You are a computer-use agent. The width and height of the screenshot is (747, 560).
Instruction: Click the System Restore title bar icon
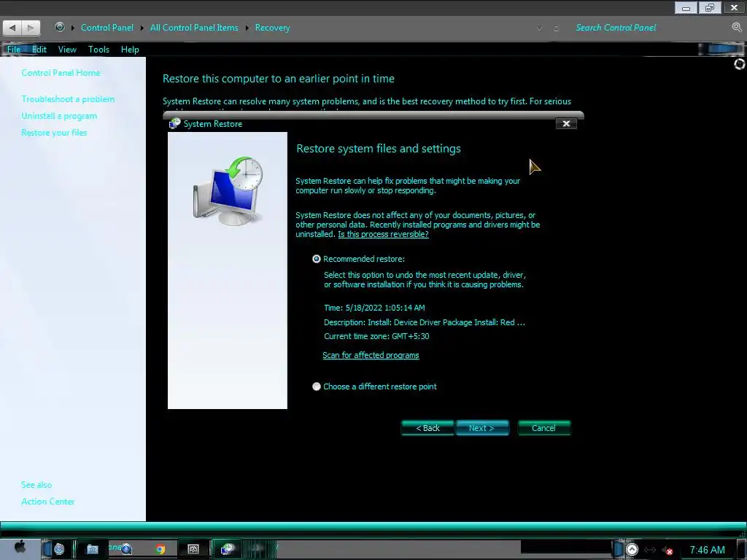175,124
